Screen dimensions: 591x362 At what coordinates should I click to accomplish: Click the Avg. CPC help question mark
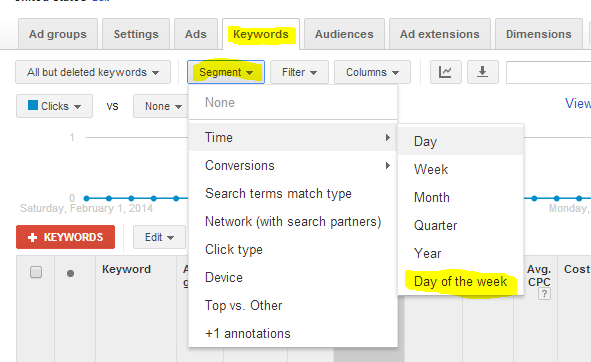click(544, 293)
